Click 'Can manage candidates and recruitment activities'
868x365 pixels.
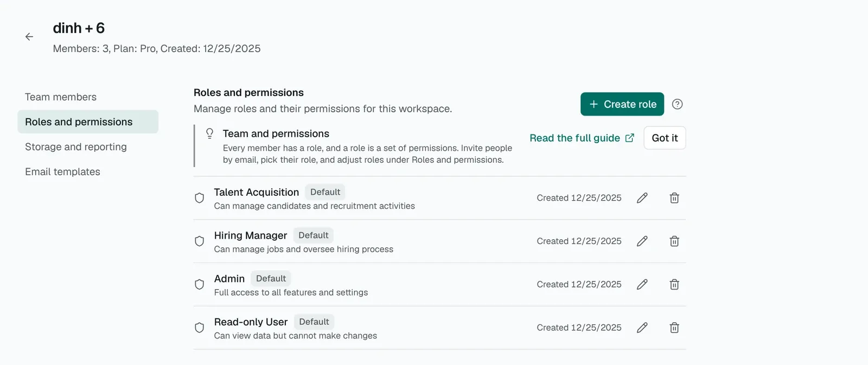click(315, 206)
